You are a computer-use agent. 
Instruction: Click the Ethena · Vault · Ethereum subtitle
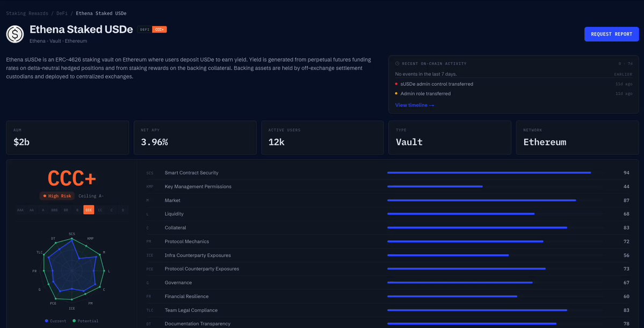point(59,41)
